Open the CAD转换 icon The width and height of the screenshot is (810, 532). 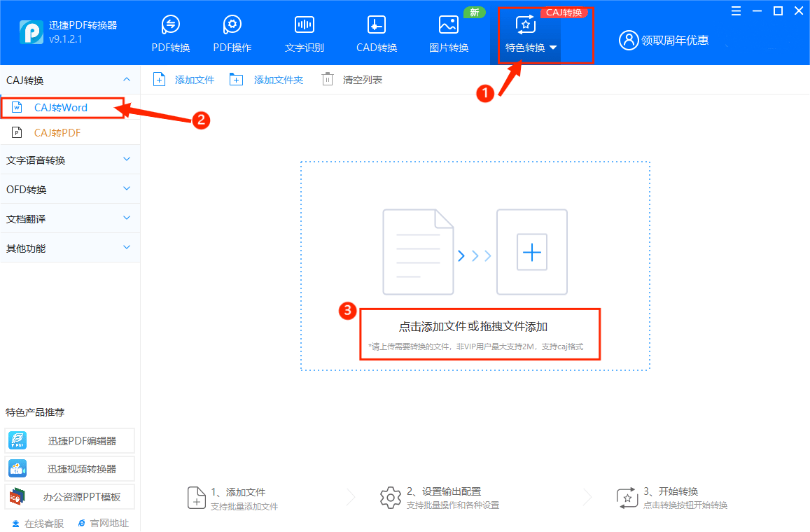[x=376, y=24]
